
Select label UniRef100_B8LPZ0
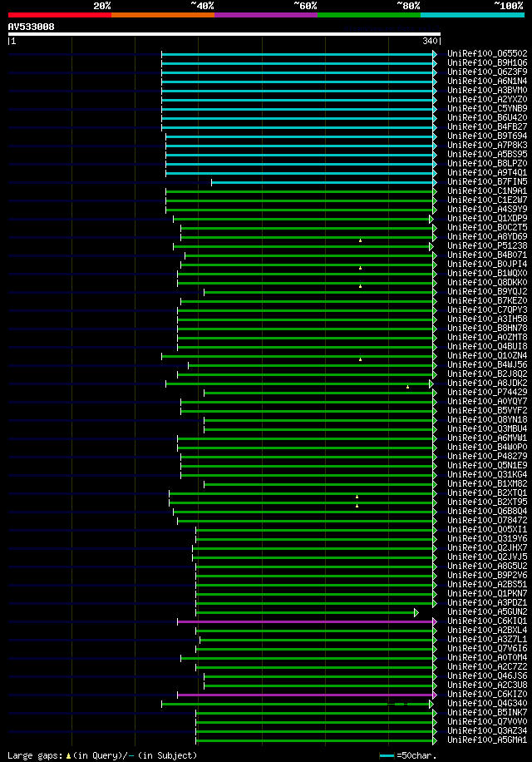[487, 163]
